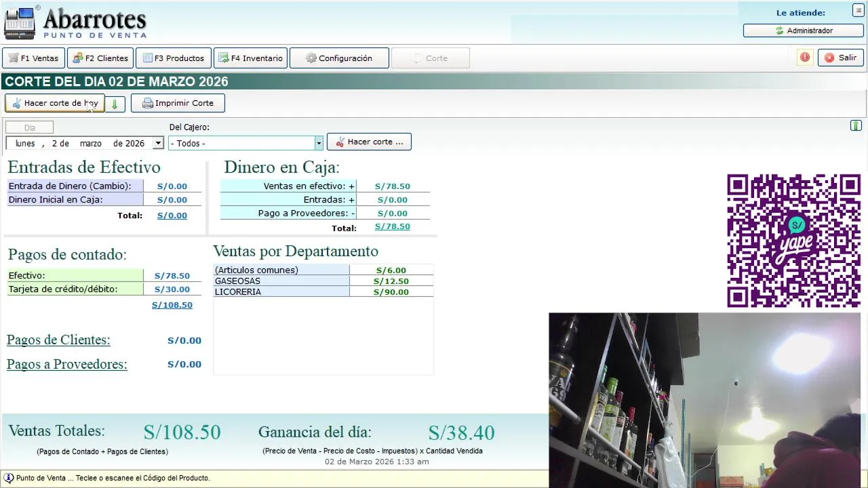Click the green panel icon at right edge

tap(856, 125)
